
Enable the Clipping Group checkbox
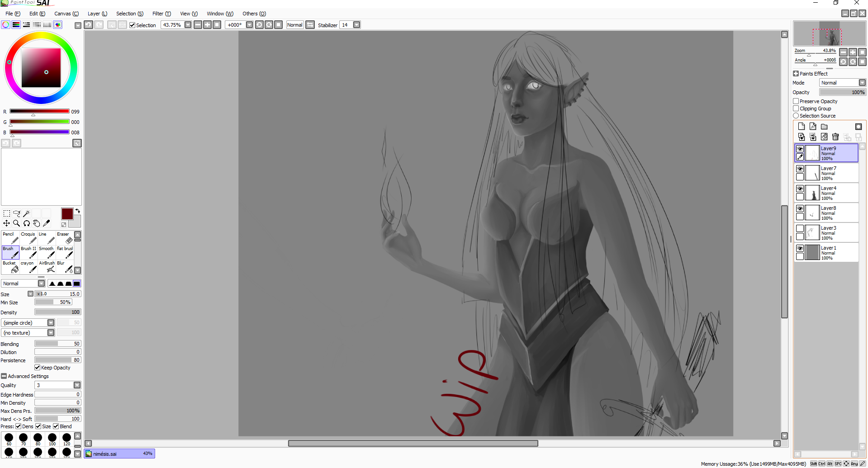point(796,108)
